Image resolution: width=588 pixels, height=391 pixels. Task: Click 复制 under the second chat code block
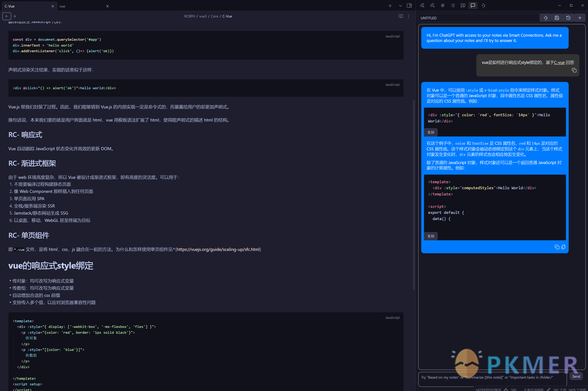(431, 236)
